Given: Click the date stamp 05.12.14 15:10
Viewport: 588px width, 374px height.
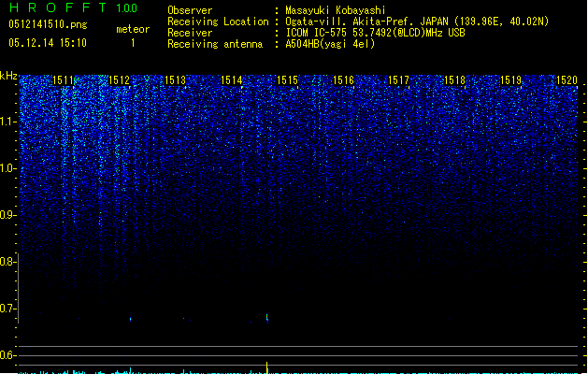Looking at the screenshot, I should [x=48, y=43].
